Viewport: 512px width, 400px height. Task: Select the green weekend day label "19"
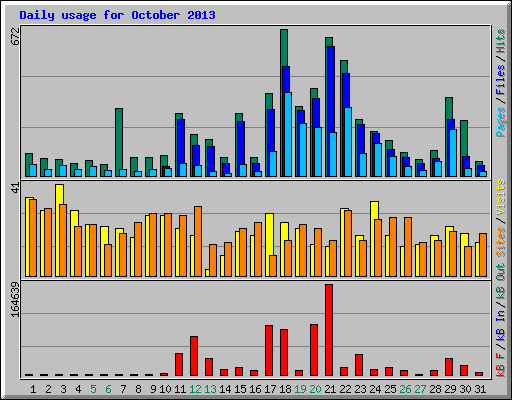pyautogui.click(x=300, y=389)
